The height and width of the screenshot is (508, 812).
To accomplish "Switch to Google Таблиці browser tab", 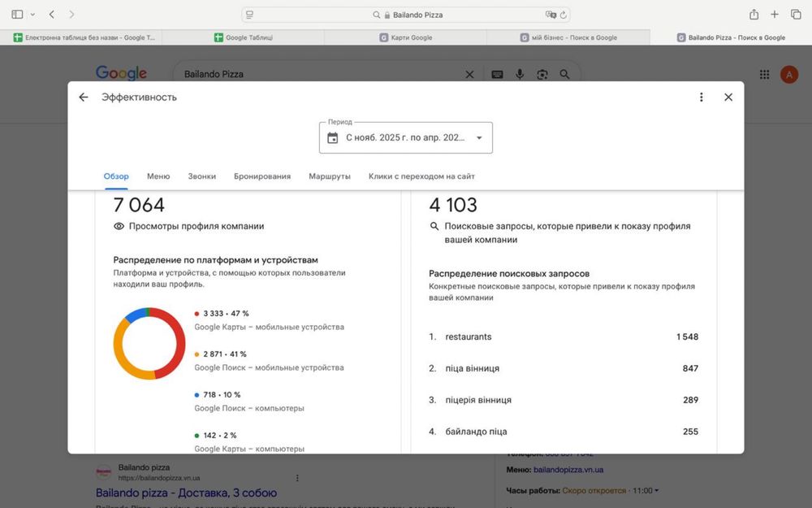I will 244,37.
